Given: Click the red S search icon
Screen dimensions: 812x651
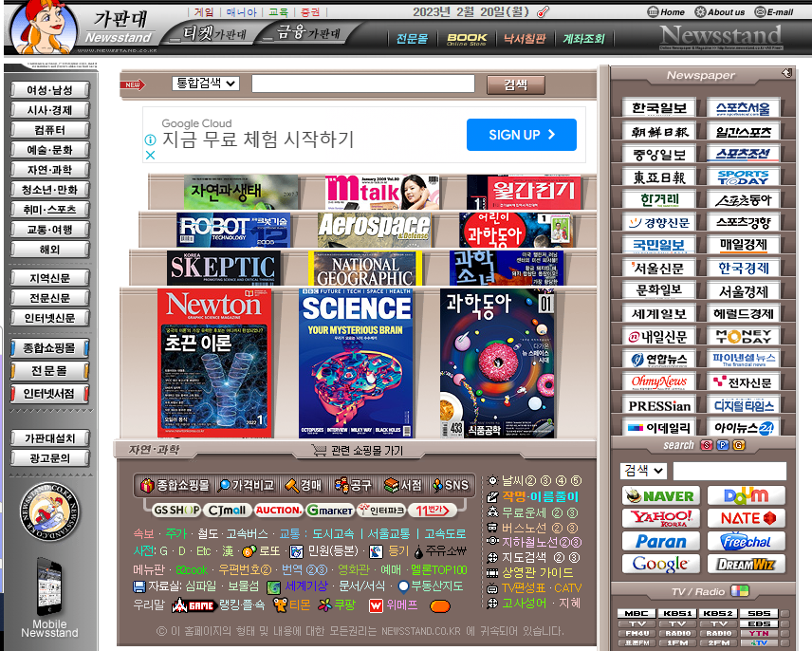Looking at the screenshot, I should coord(707,445).
